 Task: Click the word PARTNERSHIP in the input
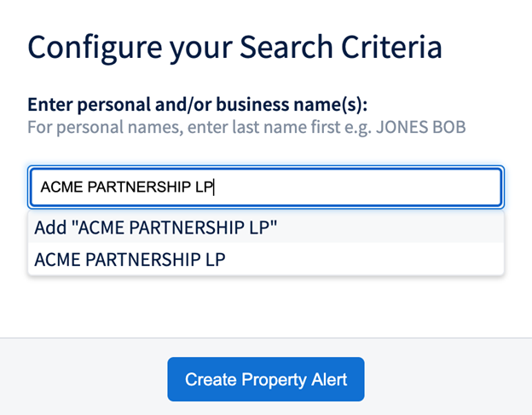133,187
